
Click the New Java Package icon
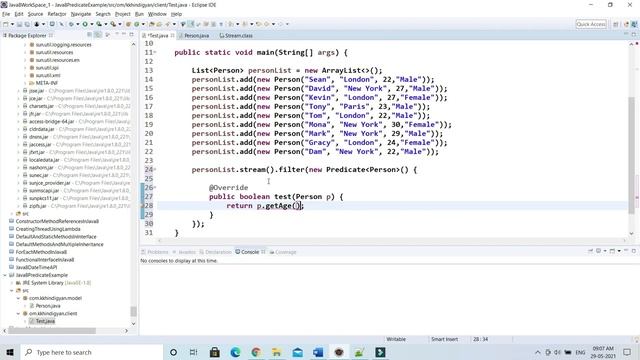128,24
